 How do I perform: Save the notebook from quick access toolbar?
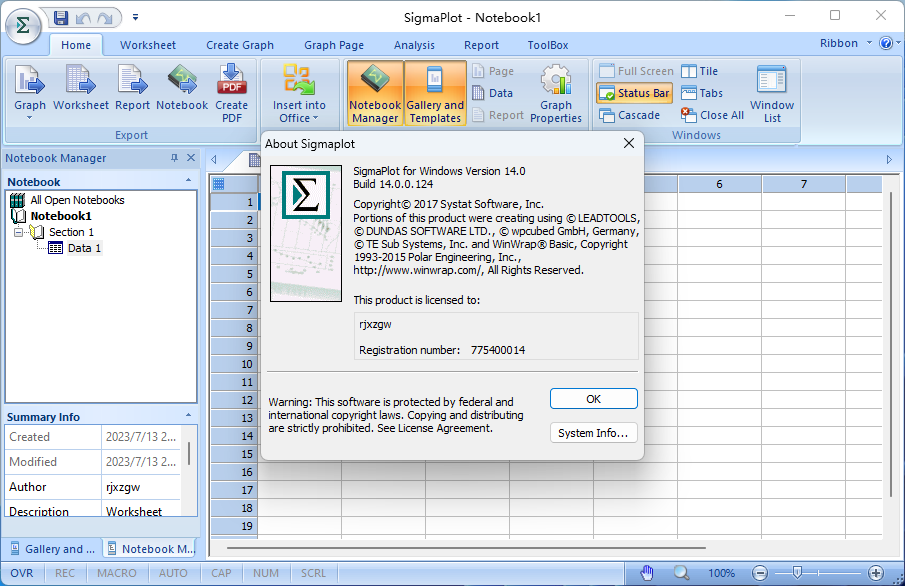(x=61, y=18)
